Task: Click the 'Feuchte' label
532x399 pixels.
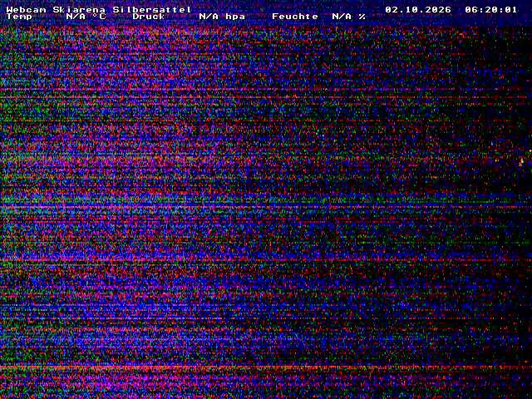Action: coord(295,17)
